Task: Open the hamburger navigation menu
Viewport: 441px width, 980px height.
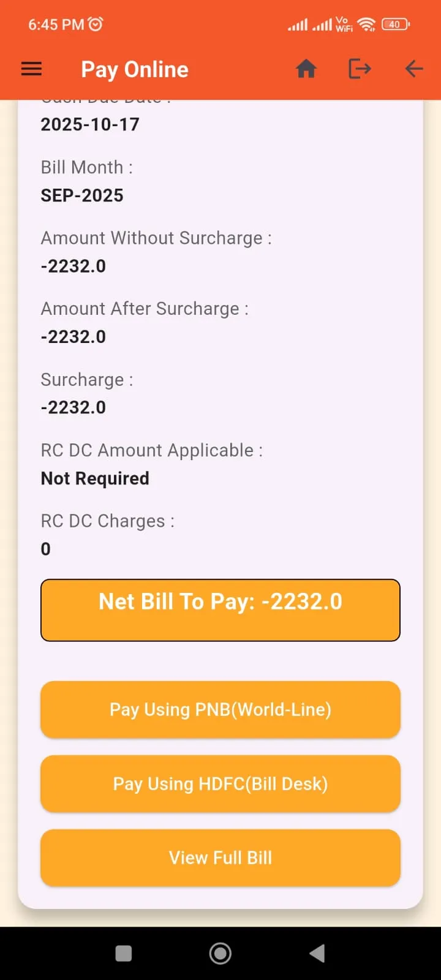Action: tap(31, 69)
